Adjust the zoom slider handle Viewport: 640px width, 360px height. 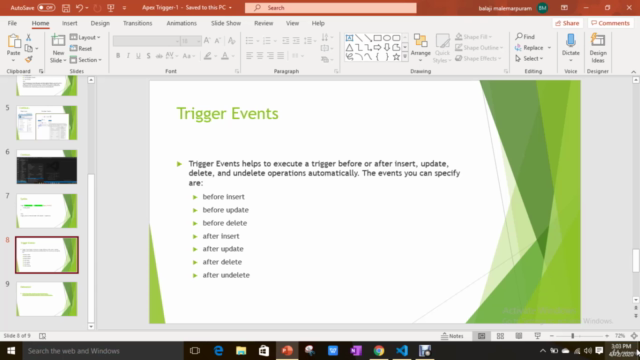(573, 336)
